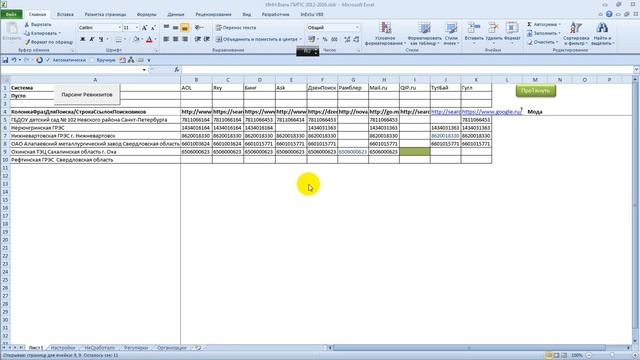Switch to the Формулы ribbon tab
The image size is (640, 360).
tap(147, 14)
